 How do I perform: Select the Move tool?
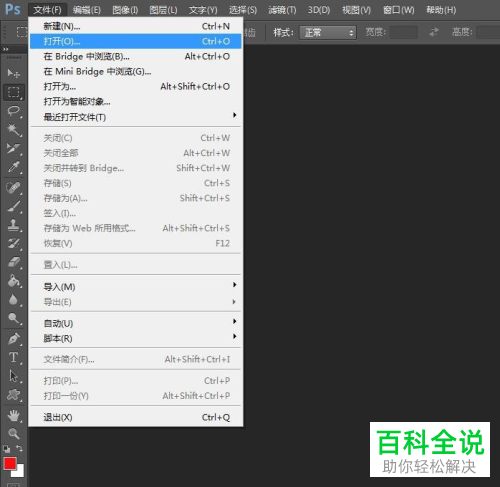pos(13,73)
